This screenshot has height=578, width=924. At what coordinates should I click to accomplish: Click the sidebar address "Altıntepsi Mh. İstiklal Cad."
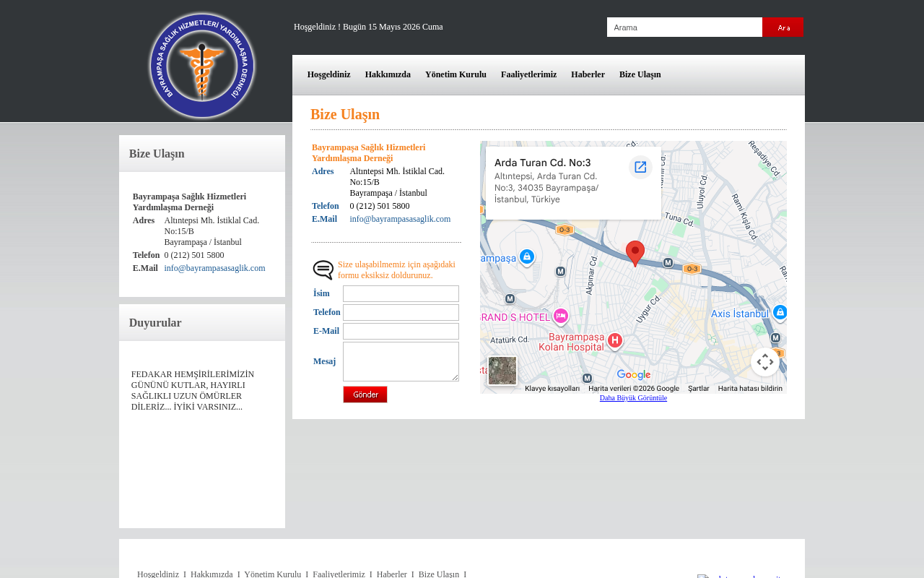click(x=212, y=220)
